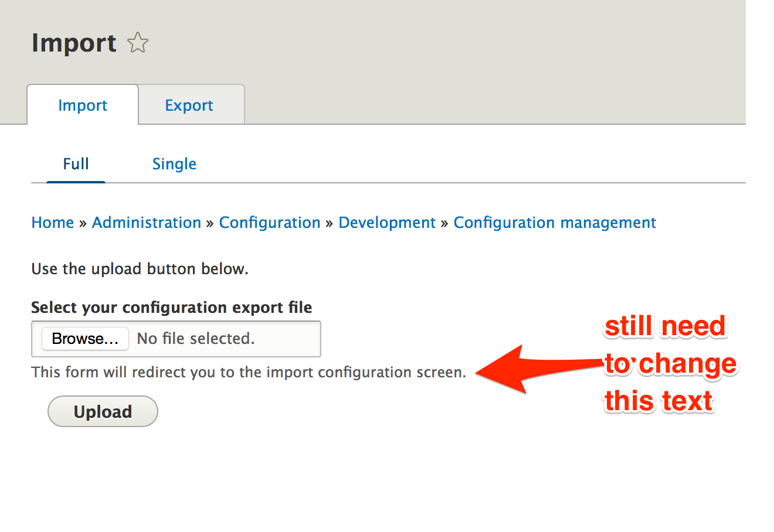The image size is (774, 532).
Task: Open the Configuration management breadcrumb link
Action: pos(555,223)
